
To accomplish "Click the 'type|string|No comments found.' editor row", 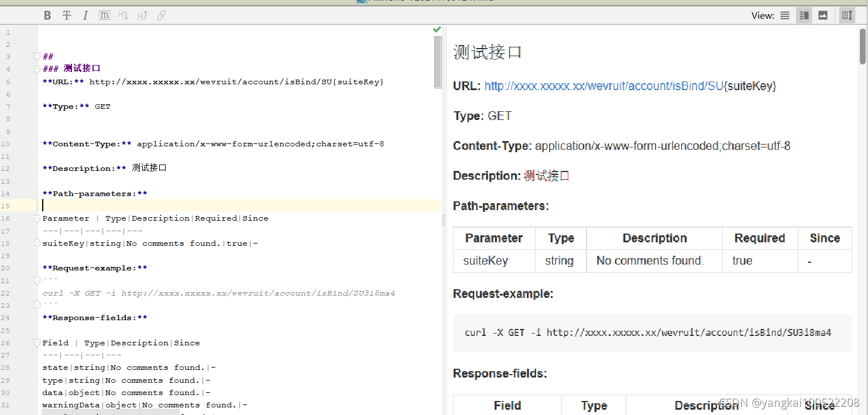I will tap(126, 380).
